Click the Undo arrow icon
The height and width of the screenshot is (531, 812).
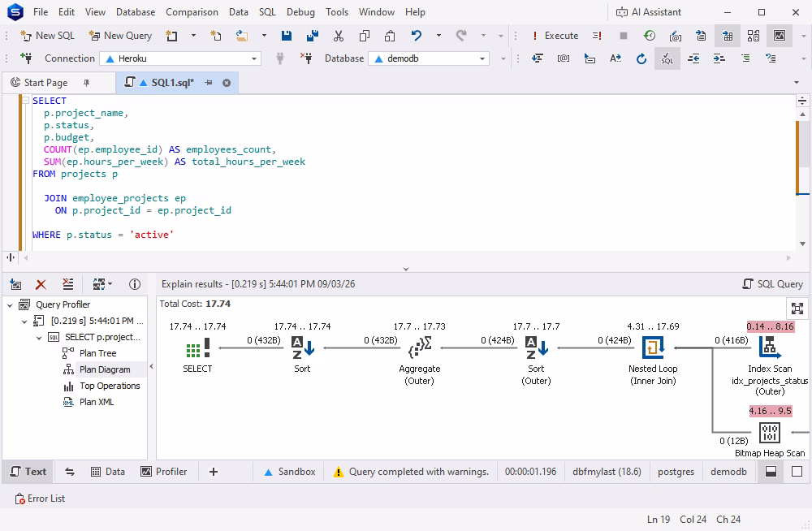coord(417,36)
